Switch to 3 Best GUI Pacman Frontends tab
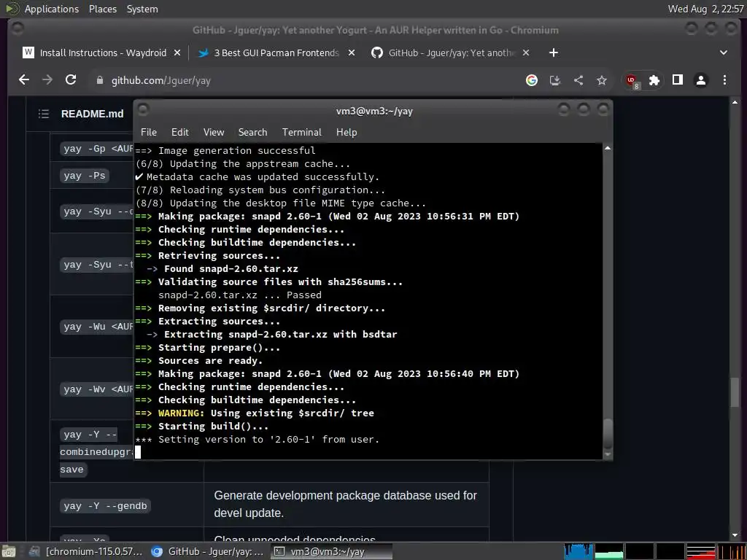Viewport: 747px width, 560px height. click(276, 52)
